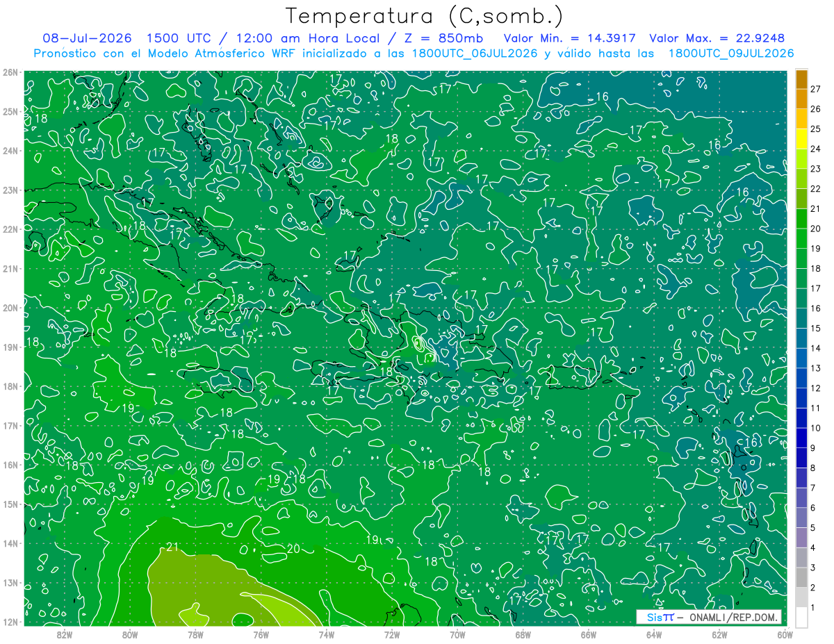Click the "76W" longitude axis label

(x=261, y=634)
